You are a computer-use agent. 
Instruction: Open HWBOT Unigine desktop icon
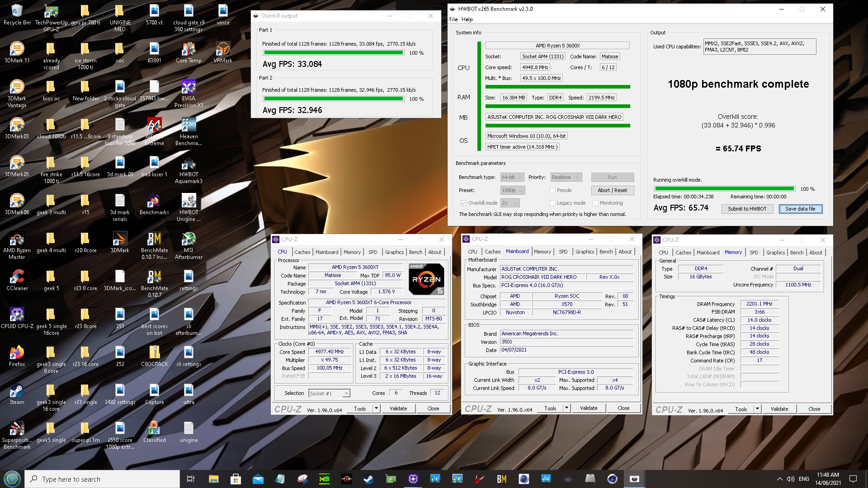[189, 207]
